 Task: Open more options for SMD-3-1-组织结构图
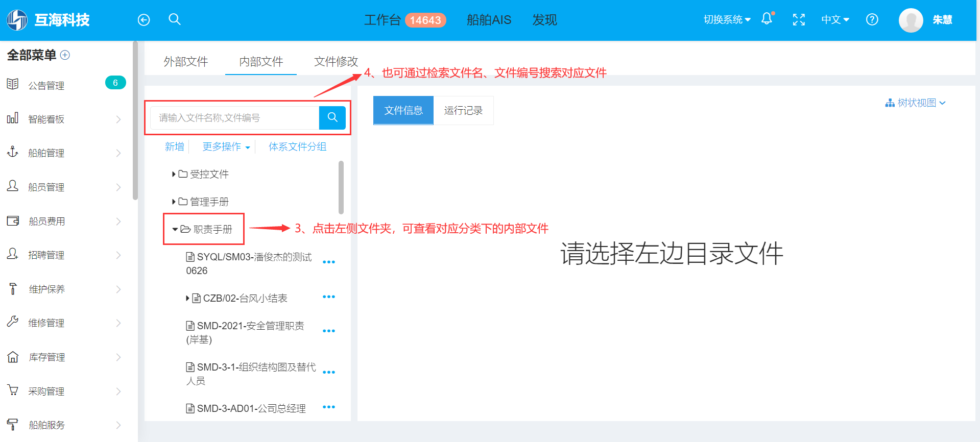click(x=329, y=373)
